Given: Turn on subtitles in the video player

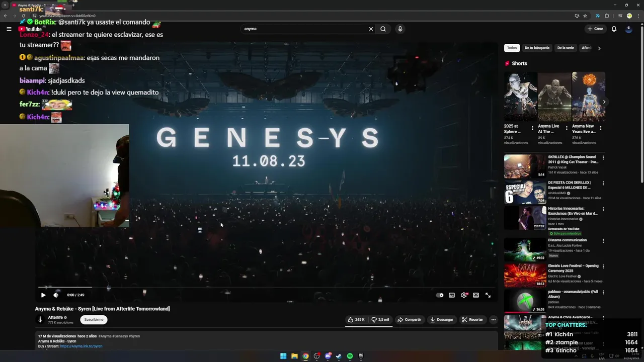Looking at the screenshot, I should pyautogui.click(x=452, y=295).
